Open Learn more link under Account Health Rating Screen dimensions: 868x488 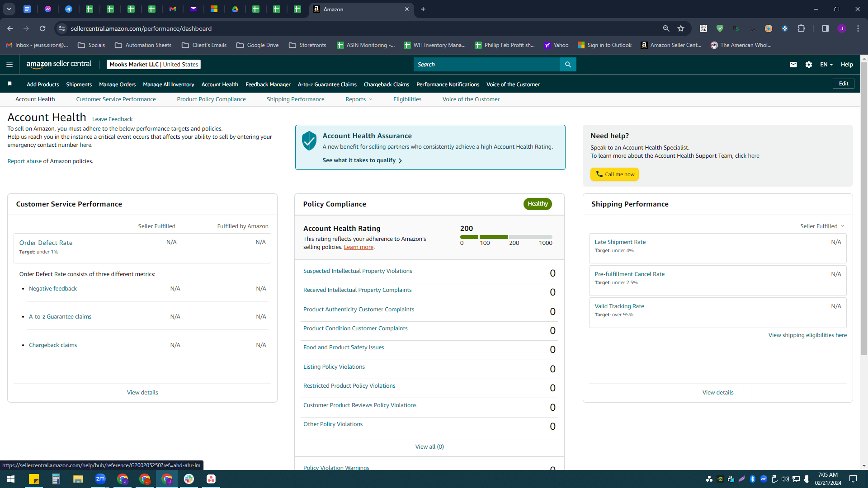[x=359, y=247]
